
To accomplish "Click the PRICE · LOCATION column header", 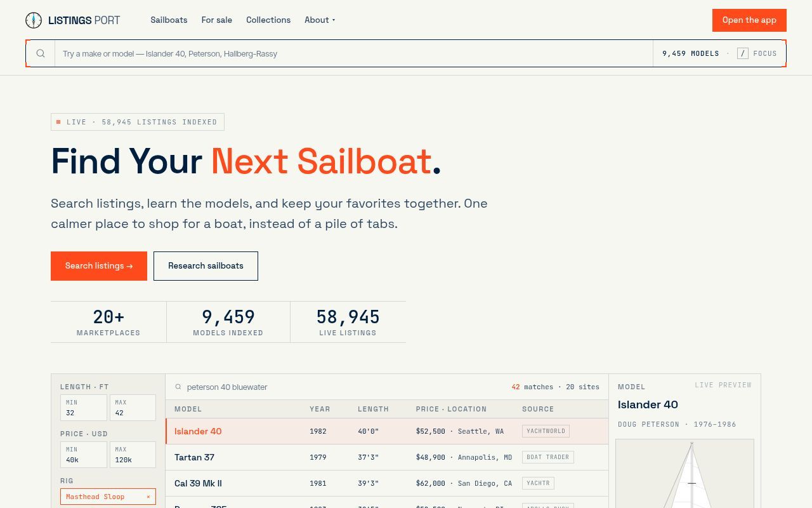I will coord(451,409).
